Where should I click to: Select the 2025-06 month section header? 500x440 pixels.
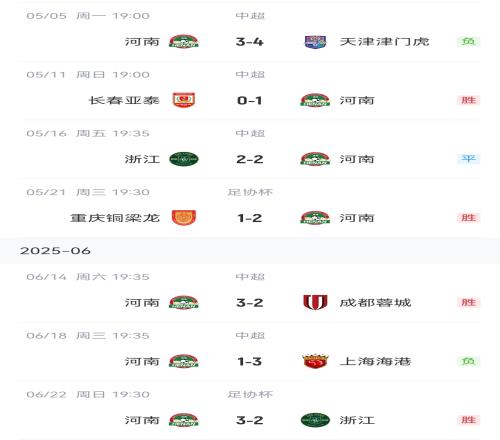pyautogui.click(x=250, y=251)
